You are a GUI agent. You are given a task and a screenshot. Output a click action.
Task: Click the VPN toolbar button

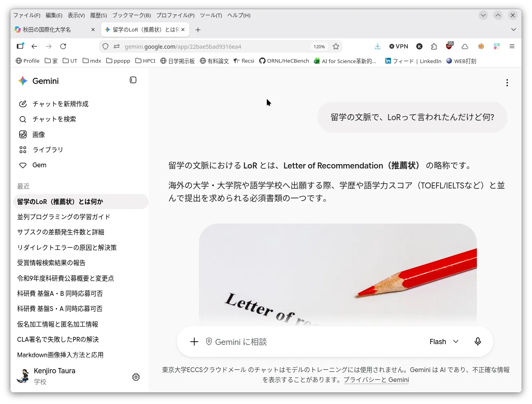tap(399, 46)
